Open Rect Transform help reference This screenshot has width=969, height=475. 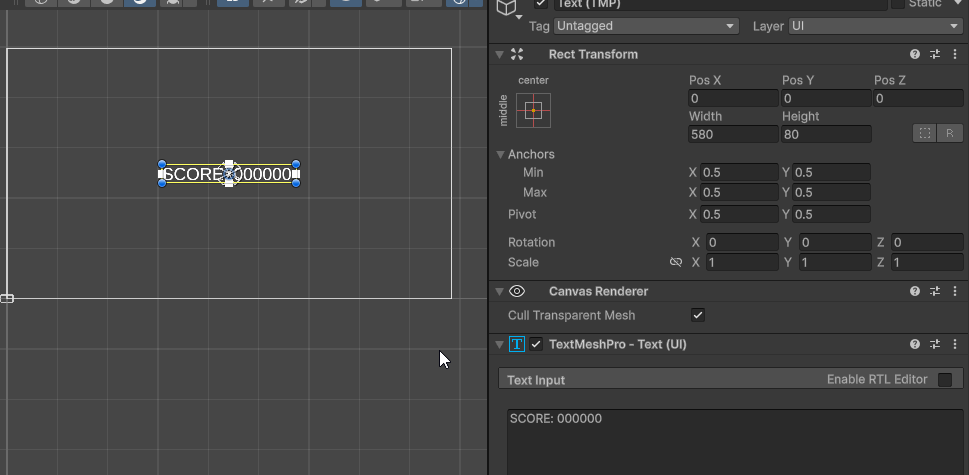coord(915,54)
